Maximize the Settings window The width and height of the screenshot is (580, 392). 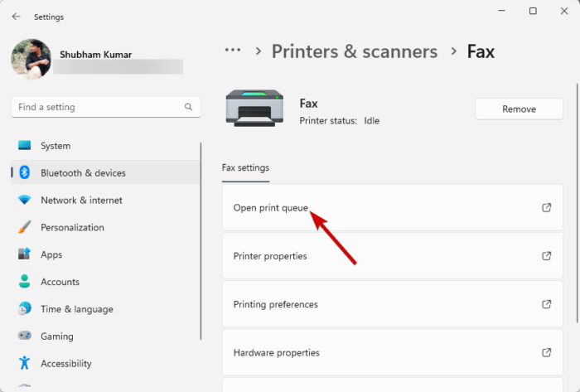point(533,11)
